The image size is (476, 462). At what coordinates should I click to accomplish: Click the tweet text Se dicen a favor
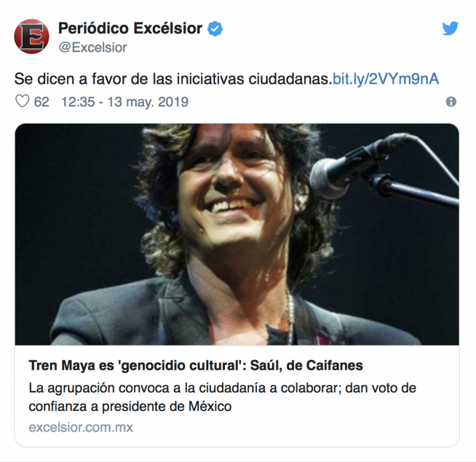click(x=173, y=79)
